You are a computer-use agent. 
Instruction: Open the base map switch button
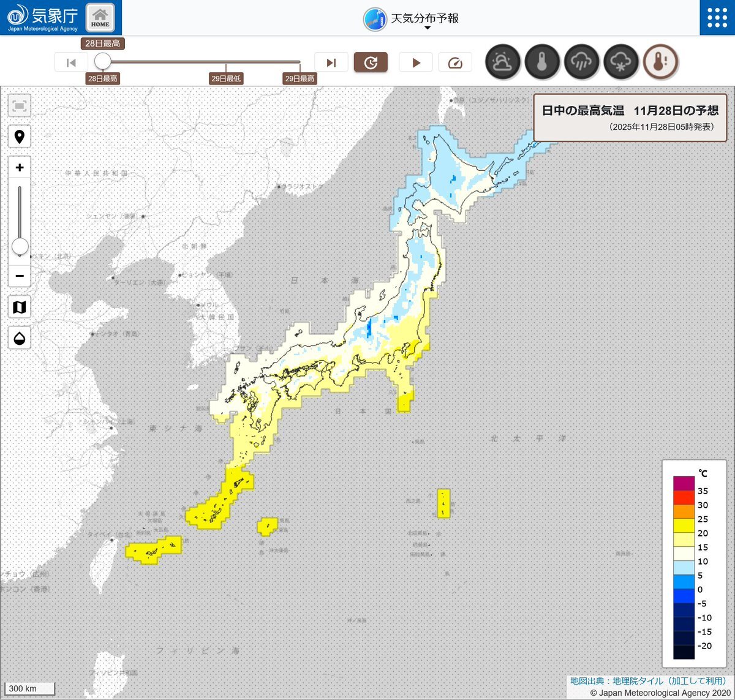pyautogui.click(x=20, y=307)
